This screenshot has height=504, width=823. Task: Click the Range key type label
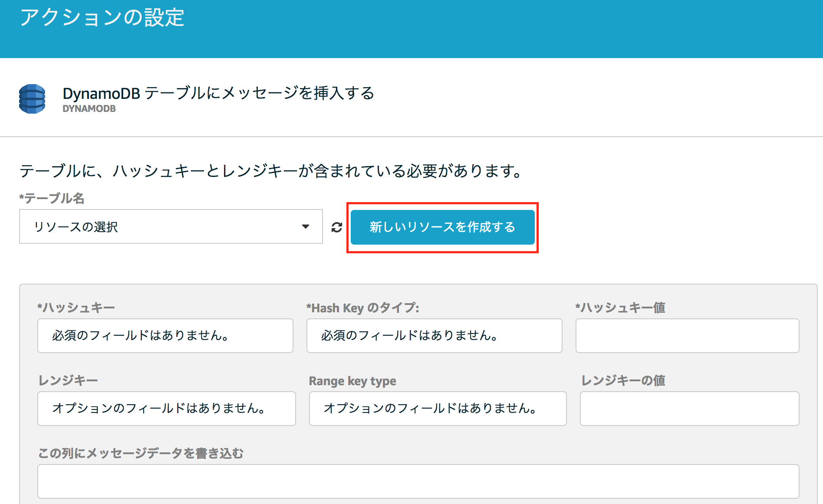(x=352, y=381)
